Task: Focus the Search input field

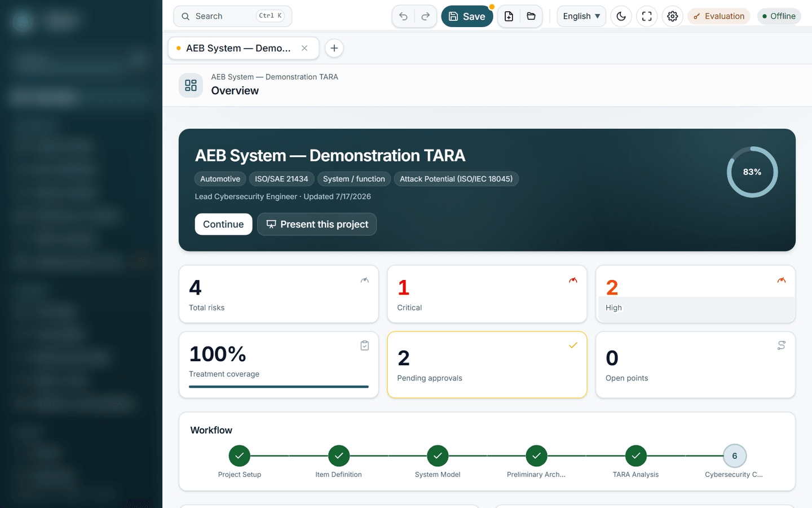Action: click(232, 16)
